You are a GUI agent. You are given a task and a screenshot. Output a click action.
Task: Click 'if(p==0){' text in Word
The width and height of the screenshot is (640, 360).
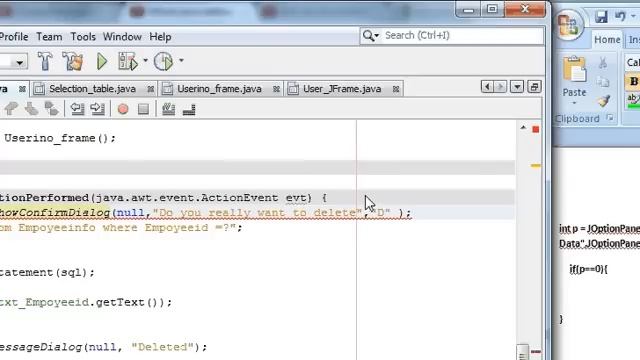589,269
